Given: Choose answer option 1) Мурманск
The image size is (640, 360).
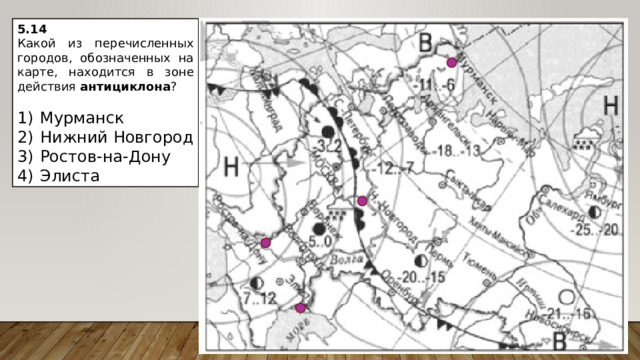Looking at the screenshot, I should coord(70,118).
